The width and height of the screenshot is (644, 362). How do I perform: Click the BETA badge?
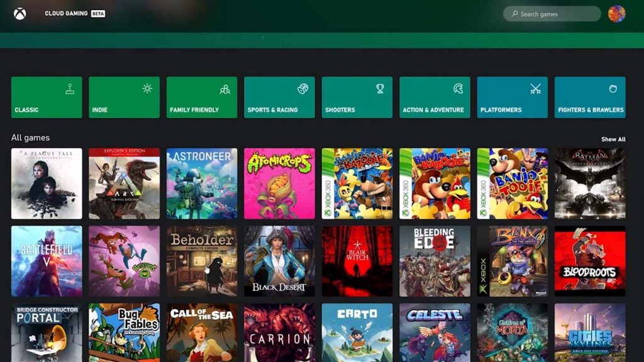pos(98,14)
